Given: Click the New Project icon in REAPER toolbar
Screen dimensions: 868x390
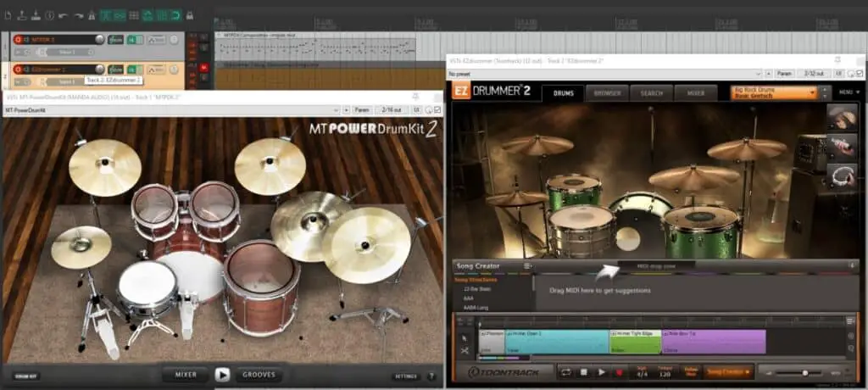Looking at the screenshot, I should [x=8, y=15].
